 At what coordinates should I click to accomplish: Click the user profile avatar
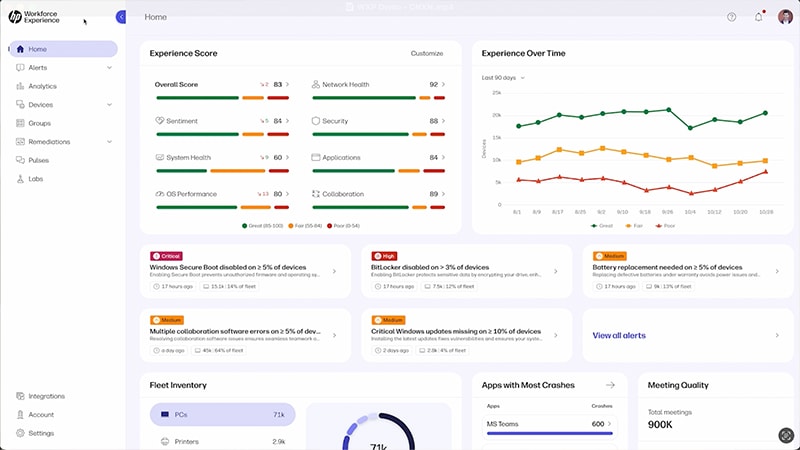point(785,17)
